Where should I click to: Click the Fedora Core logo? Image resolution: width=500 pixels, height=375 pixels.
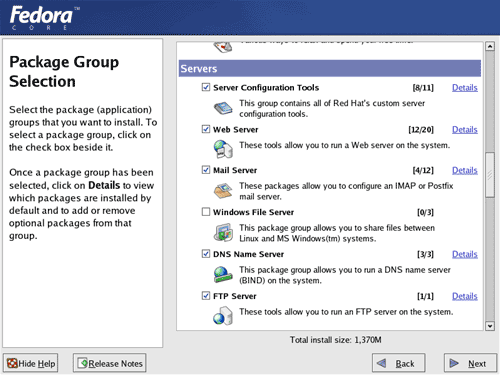[x=44, y=18]
